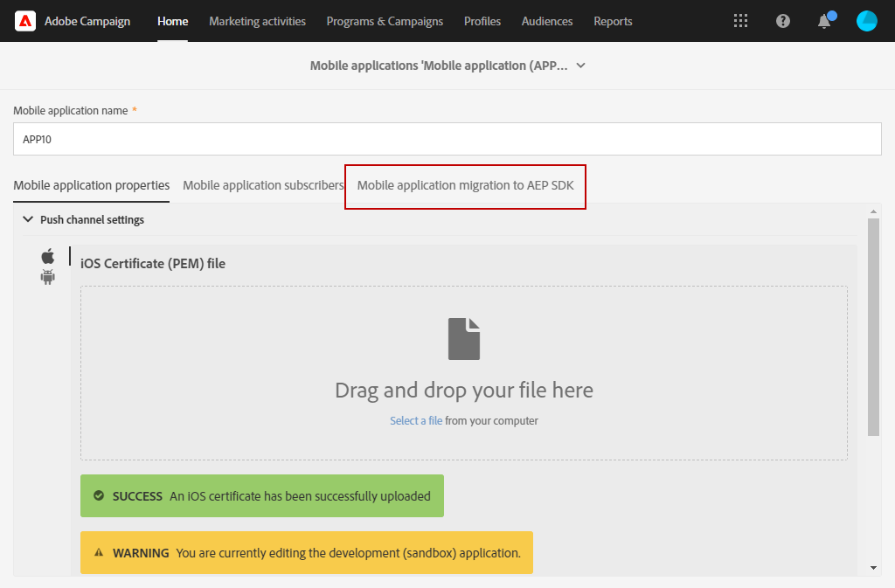The width and height of the screenshot is (895, 588).
Task: Open the Marketing activities menu
Action: (x=258, y=21)
